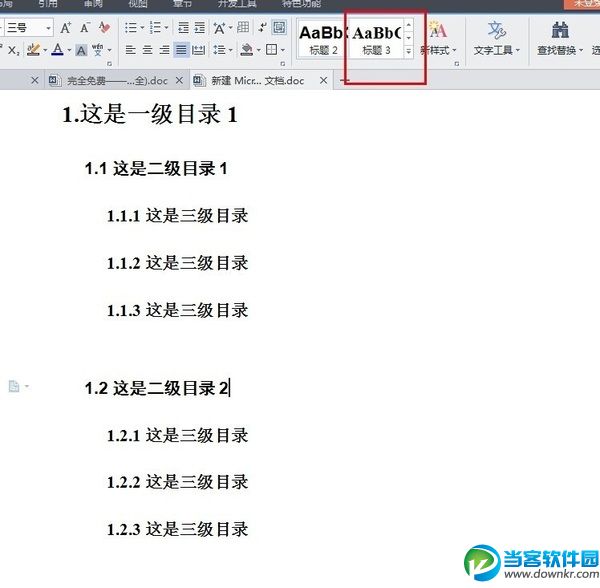Open the Find and Replace binoculars tool
The height and width of the screenshot is (588, 600).
click(x=560, y=38)
